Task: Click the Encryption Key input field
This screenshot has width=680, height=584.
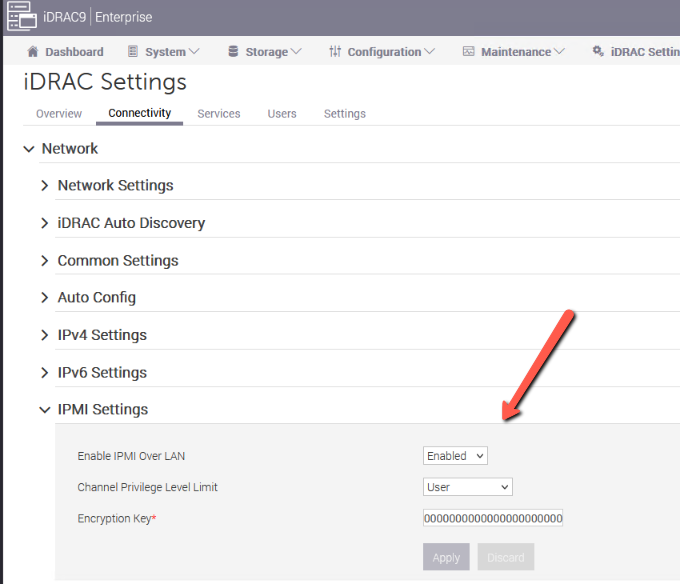Action: (493, 518)
